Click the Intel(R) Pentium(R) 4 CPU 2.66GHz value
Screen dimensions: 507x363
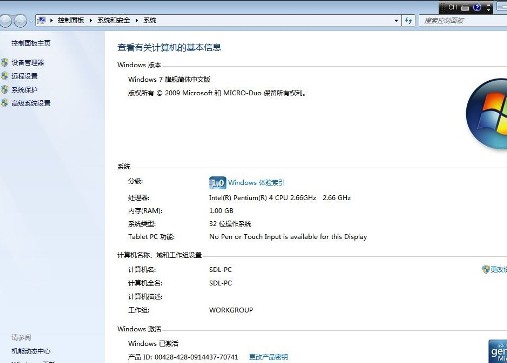tap(280, 198)
